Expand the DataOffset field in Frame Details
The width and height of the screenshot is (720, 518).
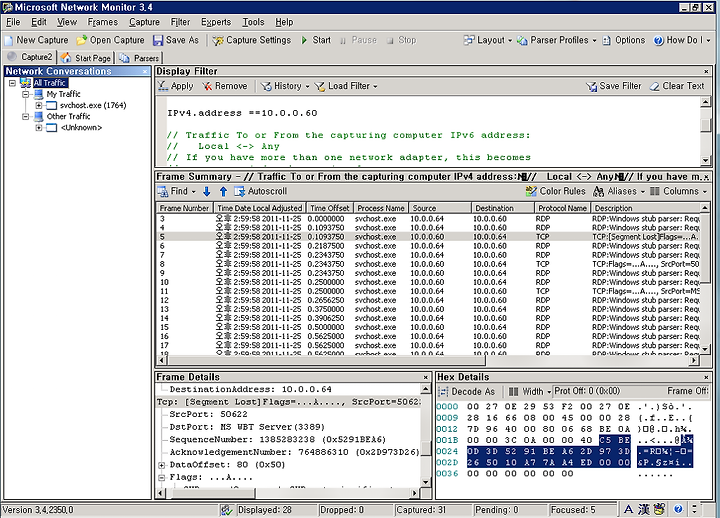pyautogui.click(x=162, y=465)
